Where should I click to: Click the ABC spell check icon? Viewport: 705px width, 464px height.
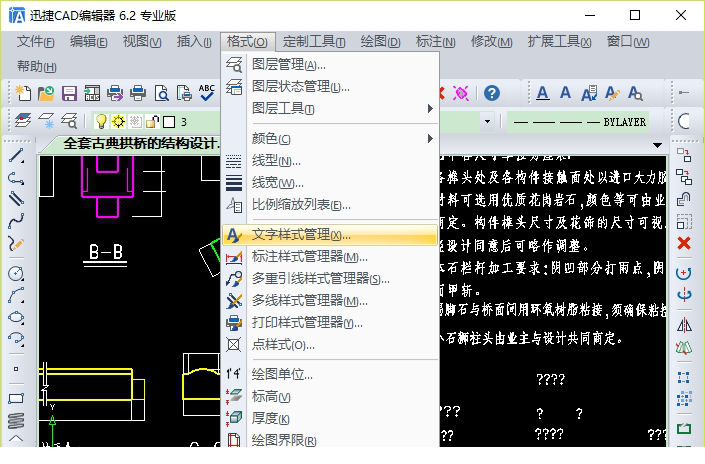point(207,93)
